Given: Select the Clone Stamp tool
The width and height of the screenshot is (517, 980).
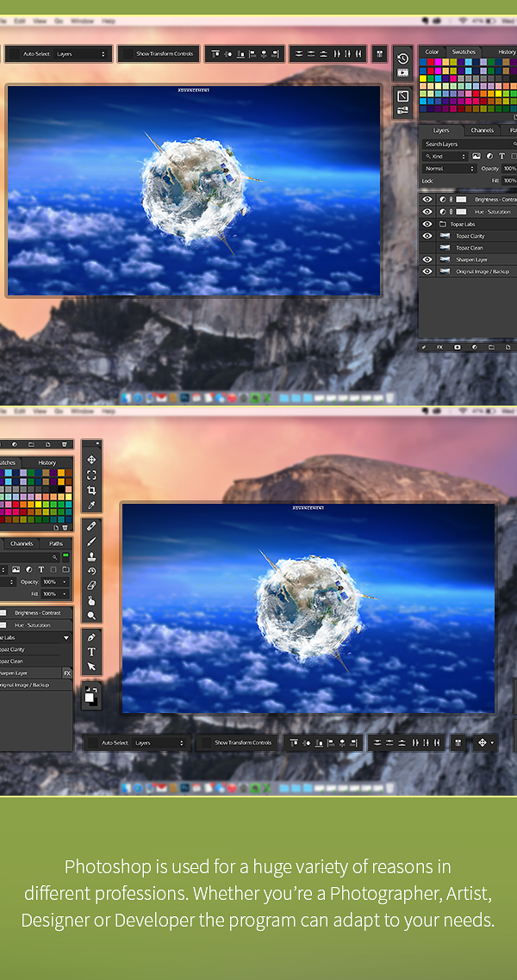Looking at the screenshot, I should coord(91,556).
